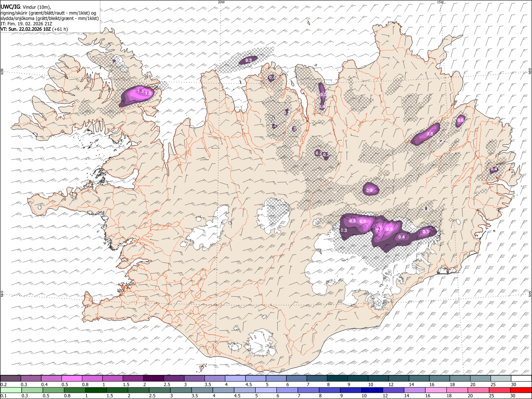This screenshot has width=532, height=399.
Task: Click the 20W longitude label
Action: 221,2
